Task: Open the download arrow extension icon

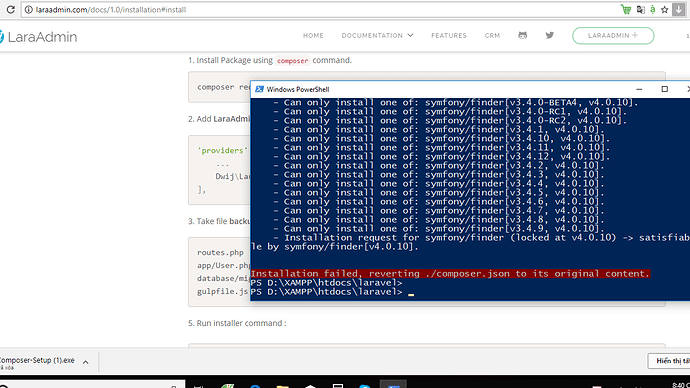Action: coord(679,9)
